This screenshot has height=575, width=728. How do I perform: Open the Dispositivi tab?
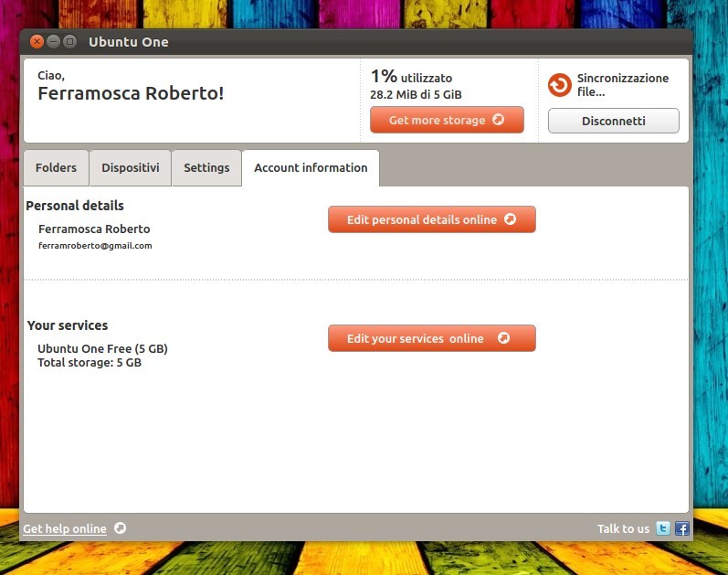click(x=131, y=168)
